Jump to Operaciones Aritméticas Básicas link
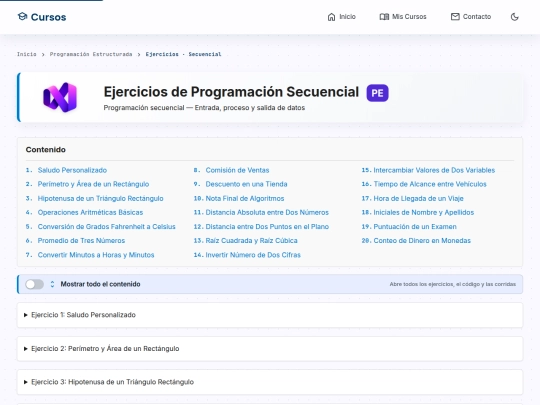 click(x=90, y=212)
